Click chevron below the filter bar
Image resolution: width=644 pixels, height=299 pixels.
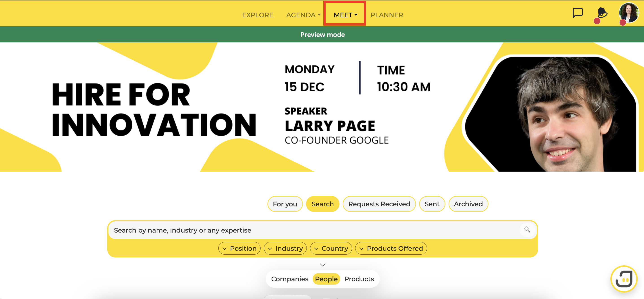pos(322,264)
